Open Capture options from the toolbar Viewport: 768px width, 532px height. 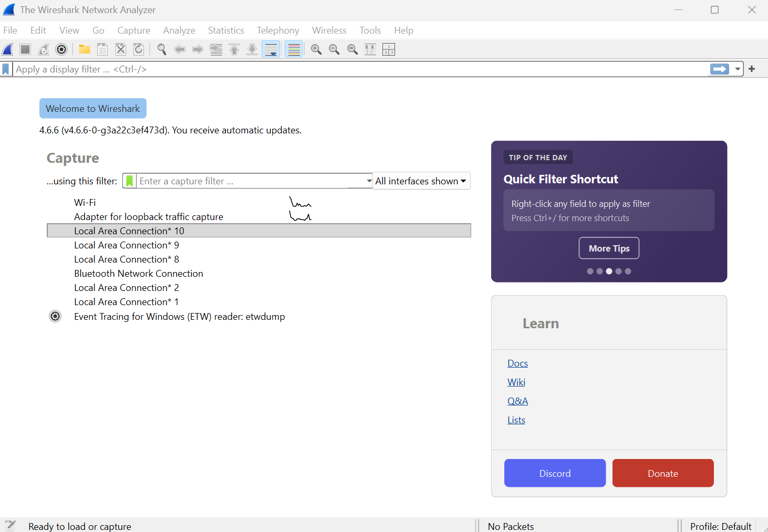61,49
